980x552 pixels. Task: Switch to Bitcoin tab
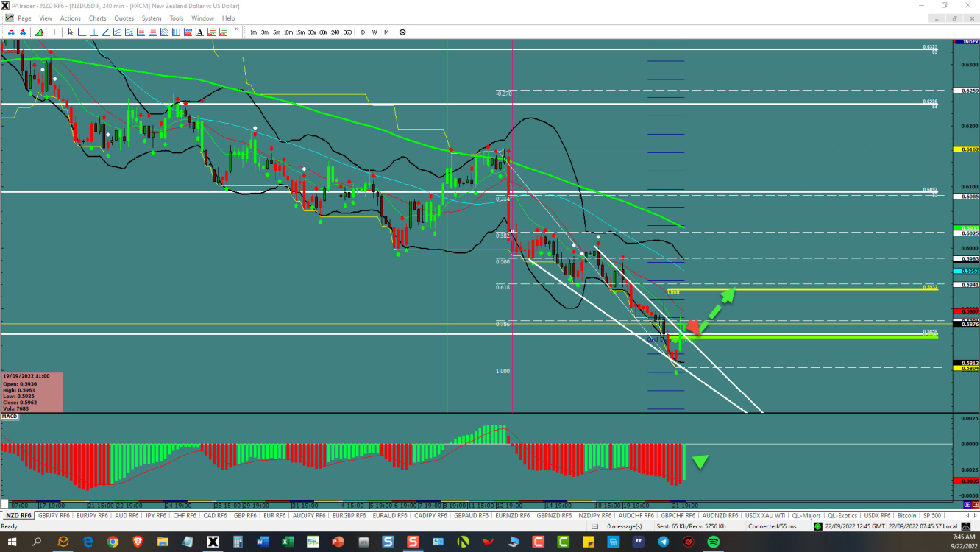[x=906, y=516]
